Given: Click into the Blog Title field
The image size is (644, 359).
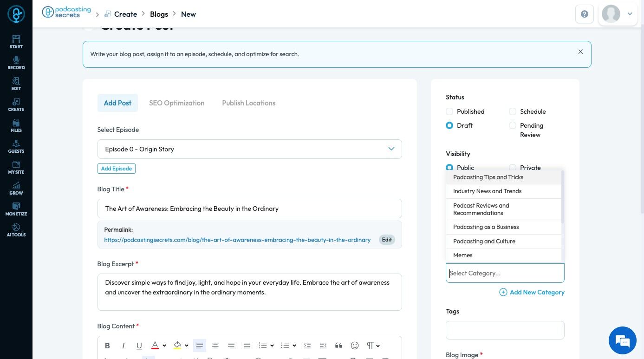Looking at the screenshot, I should 250,209.
